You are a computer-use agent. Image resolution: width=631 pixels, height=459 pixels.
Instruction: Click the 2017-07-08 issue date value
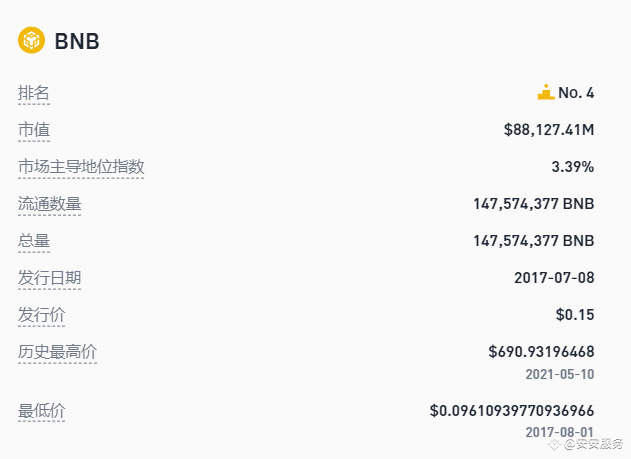(x=554, y=278)
